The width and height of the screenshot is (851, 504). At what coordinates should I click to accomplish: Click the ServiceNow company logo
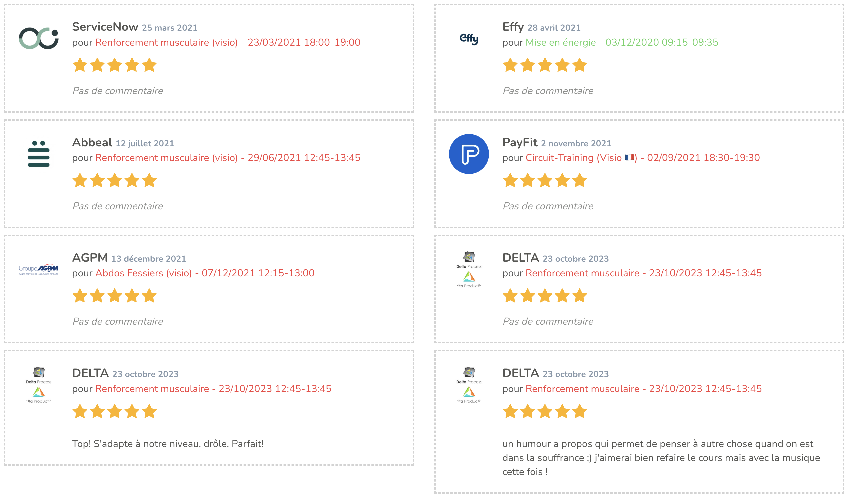(x=39, y=38)
